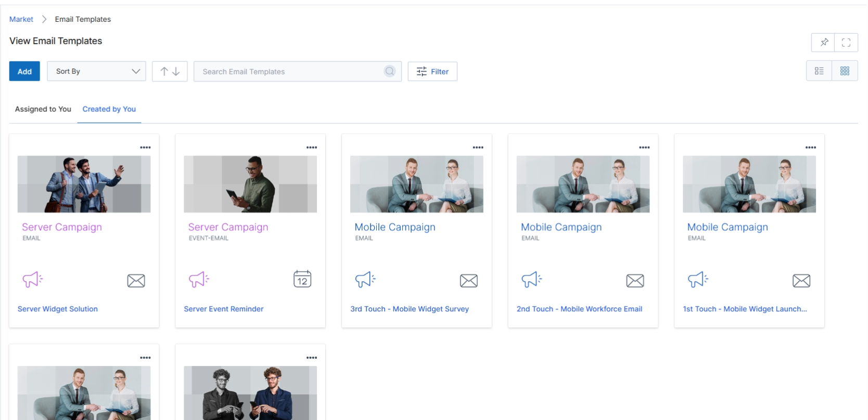Viewport: 868px width, 420px height.
Task: Click the EVENT-EMAIL type label
Action: (x=209, y=238)
